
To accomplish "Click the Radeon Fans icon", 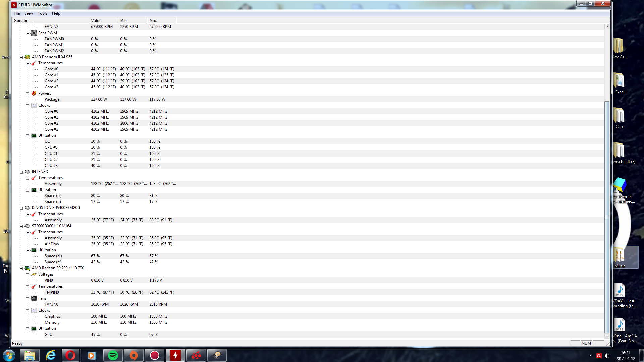I will (x=34, y=298).
